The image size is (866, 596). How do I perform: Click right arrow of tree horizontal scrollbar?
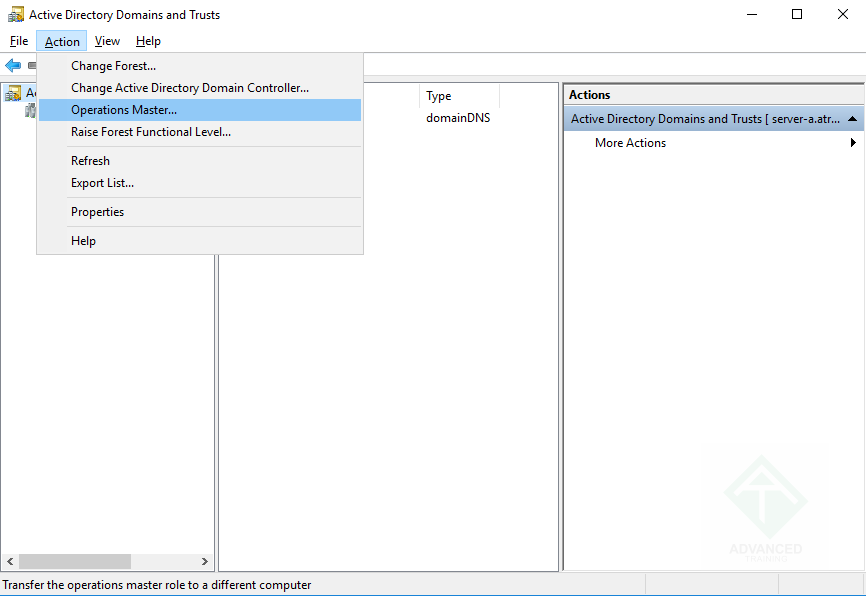tap(204, 561)
